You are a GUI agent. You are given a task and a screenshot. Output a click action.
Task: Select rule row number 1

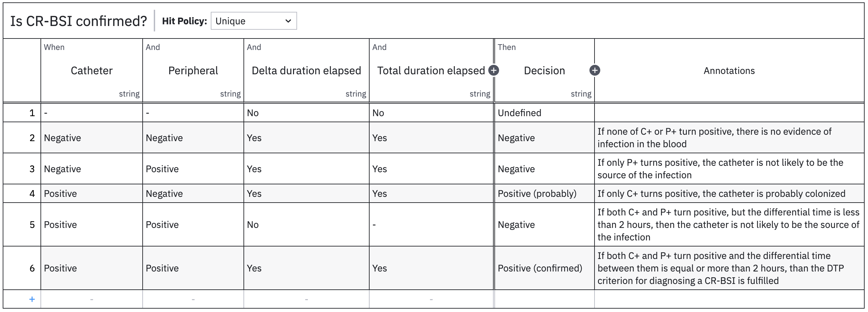[32, 113]
